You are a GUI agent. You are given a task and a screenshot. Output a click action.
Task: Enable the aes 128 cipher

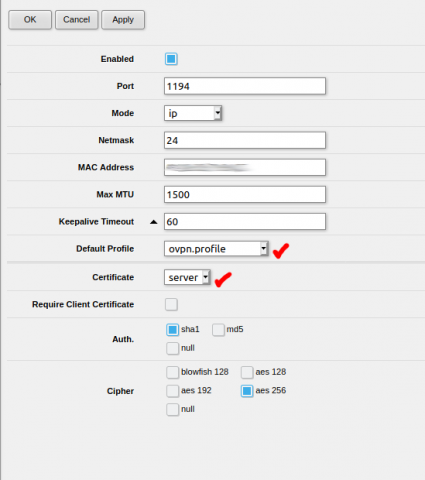point(247,372)
